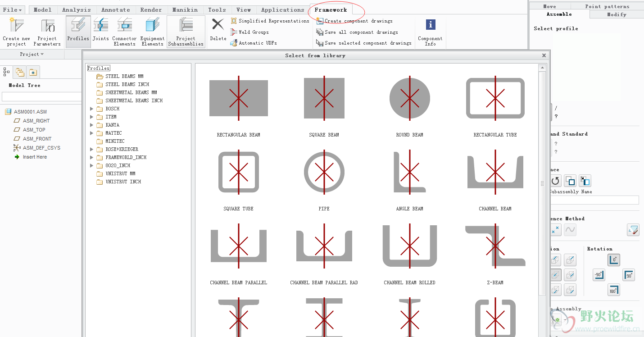Switch to the Point patterns tab
The height and width of the screenshot is (337, 644).
pos(607,6)
